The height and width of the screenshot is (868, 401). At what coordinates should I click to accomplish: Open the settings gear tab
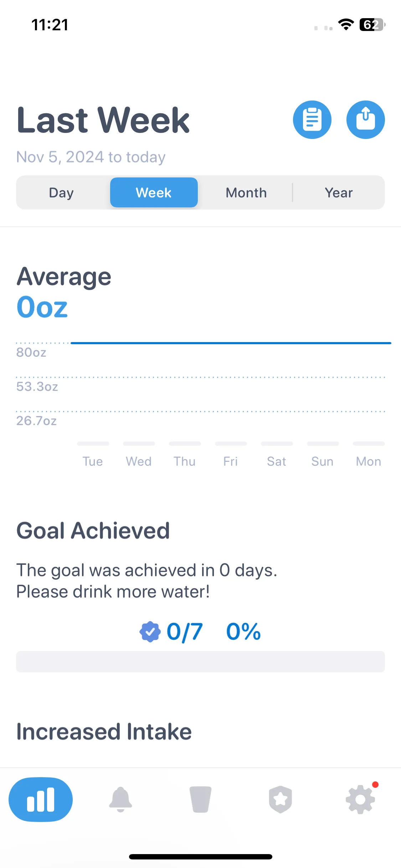pos(360,800)
